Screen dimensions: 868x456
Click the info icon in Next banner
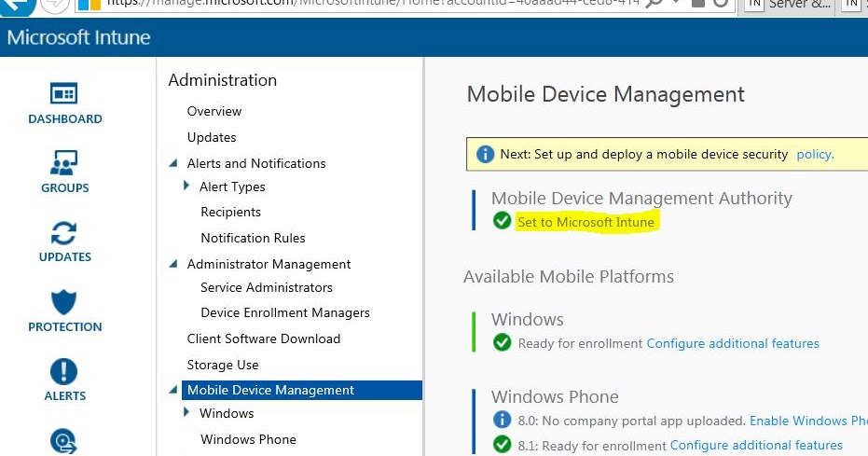tap(485, 154)
